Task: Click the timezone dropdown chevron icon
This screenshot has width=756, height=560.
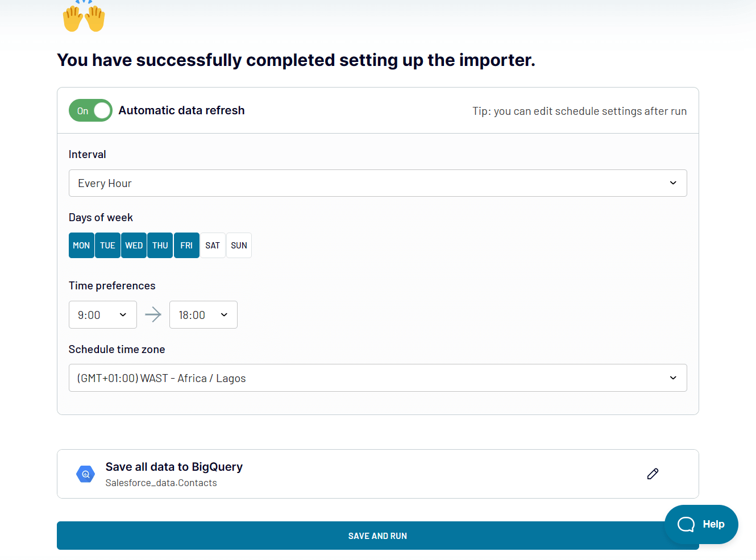Action: tap(673, 378)
